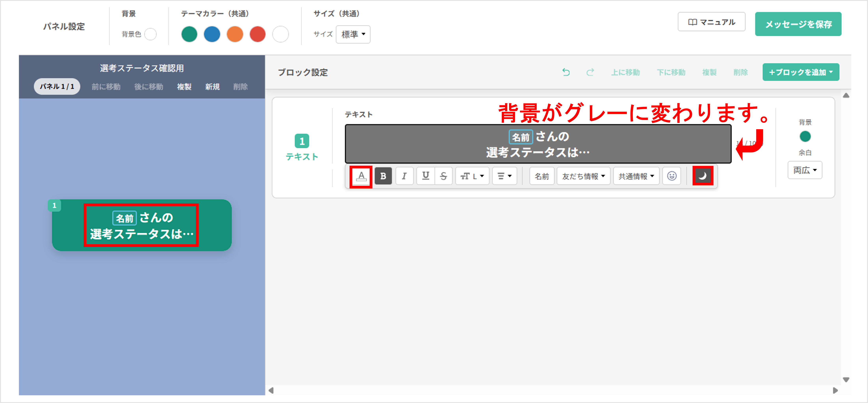Viewport: 868px width, 403px height.
Task: Open the サイズ dropdown set to 標準
Action: pos(353,34)
